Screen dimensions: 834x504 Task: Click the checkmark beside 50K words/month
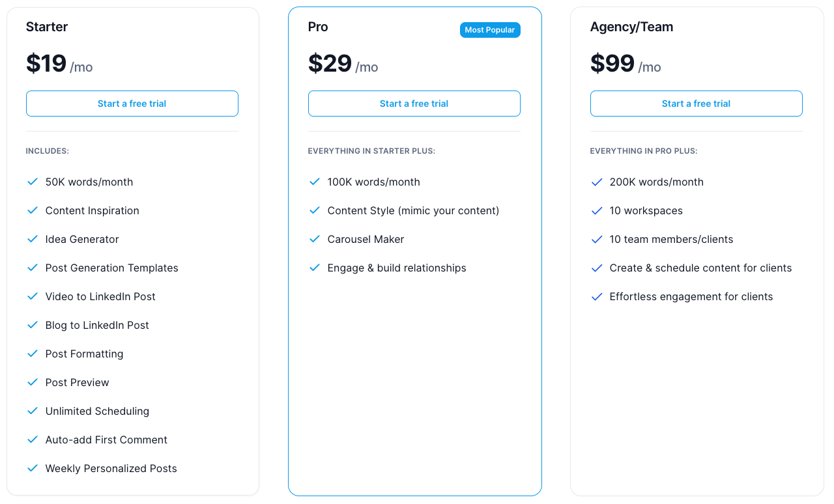(33, 182)
